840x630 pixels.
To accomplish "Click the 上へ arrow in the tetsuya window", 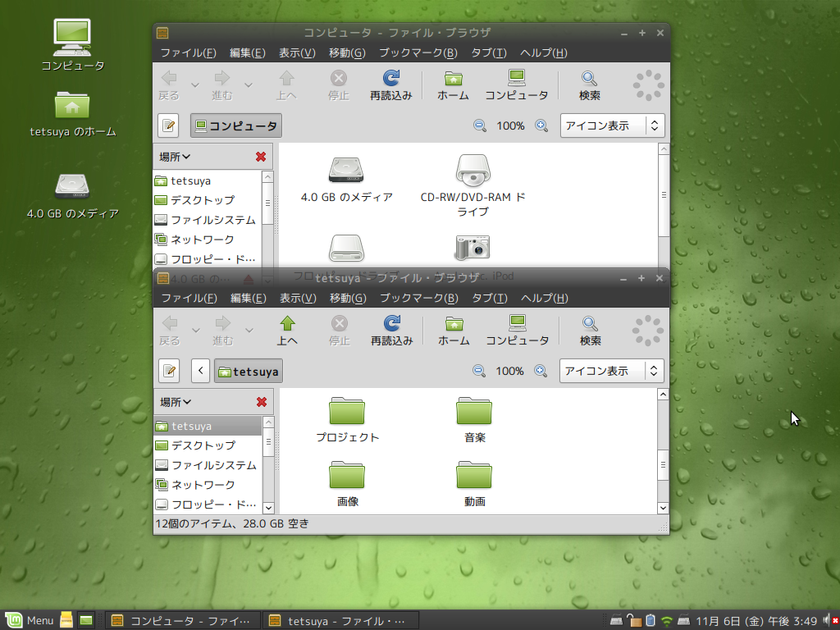I will click(x=287, y=331).
